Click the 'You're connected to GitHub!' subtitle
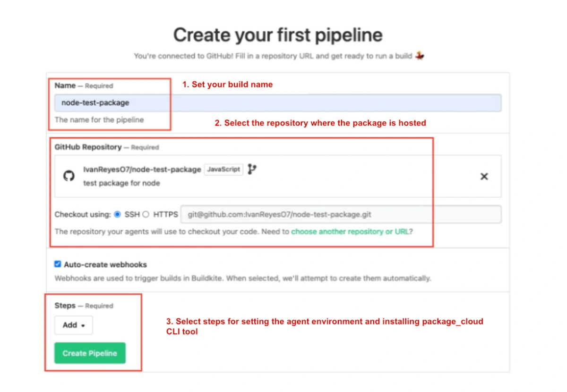Image resolution: width=567 pixels, height=392 pixels. pyautogui.click(x=279, y=56)
